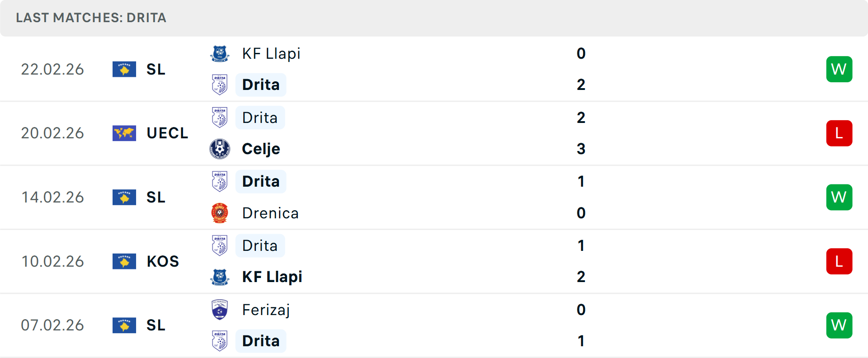The width and height of the screenshot is (868, 358).
Task: Select the UECL competition label
Action: click(x=167, y=133)
